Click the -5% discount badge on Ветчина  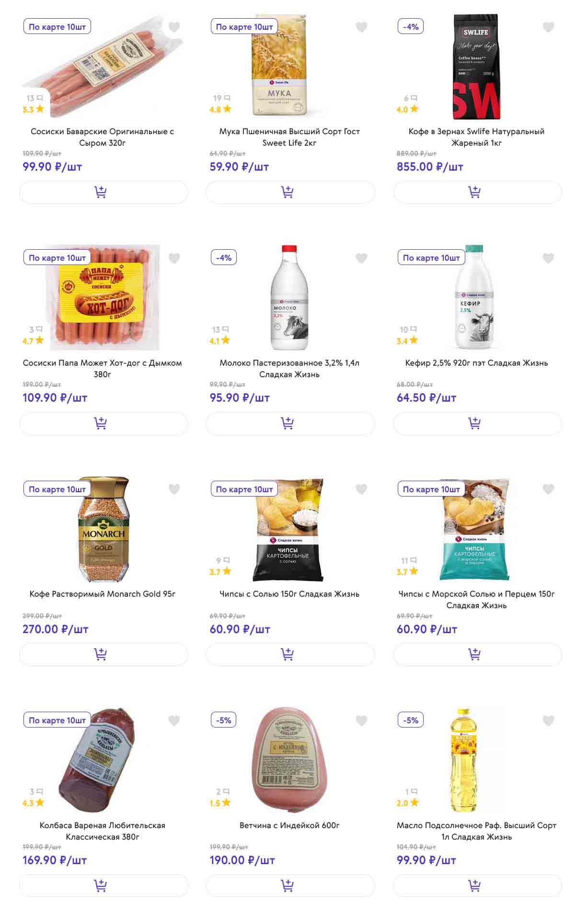click(x=223, y=720)
